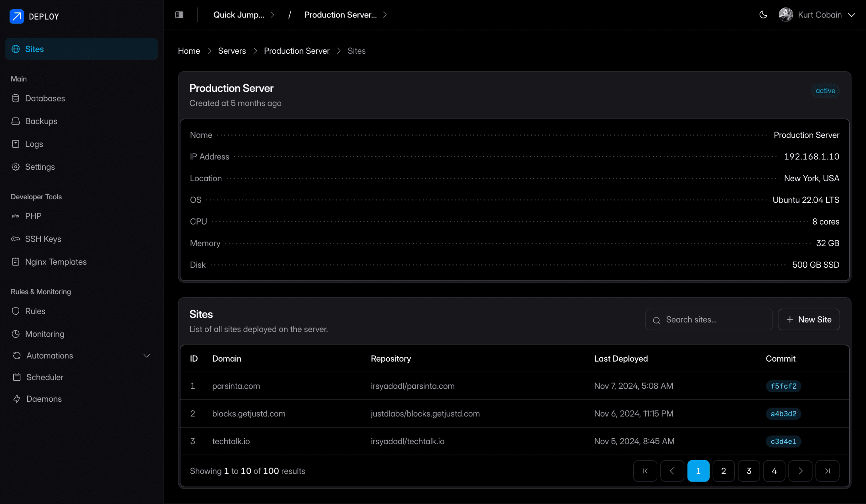Open the Rules shield icon

[15, 311]
